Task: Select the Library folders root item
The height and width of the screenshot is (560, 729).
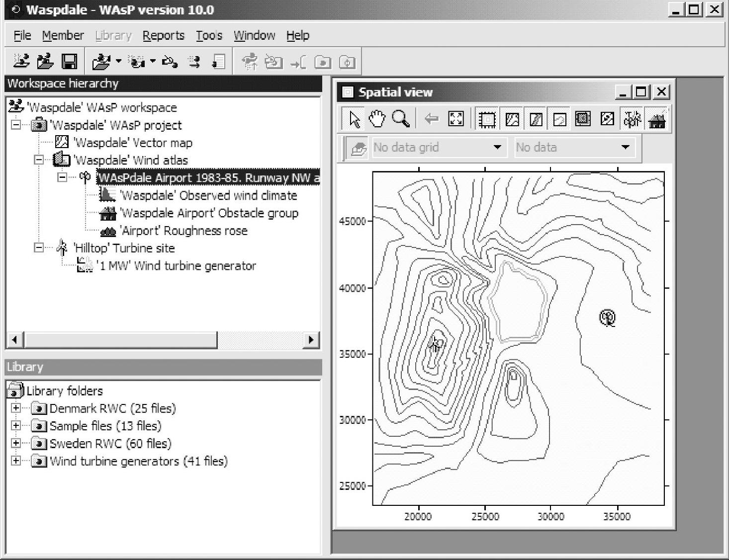Action: (x=65, y=391)
